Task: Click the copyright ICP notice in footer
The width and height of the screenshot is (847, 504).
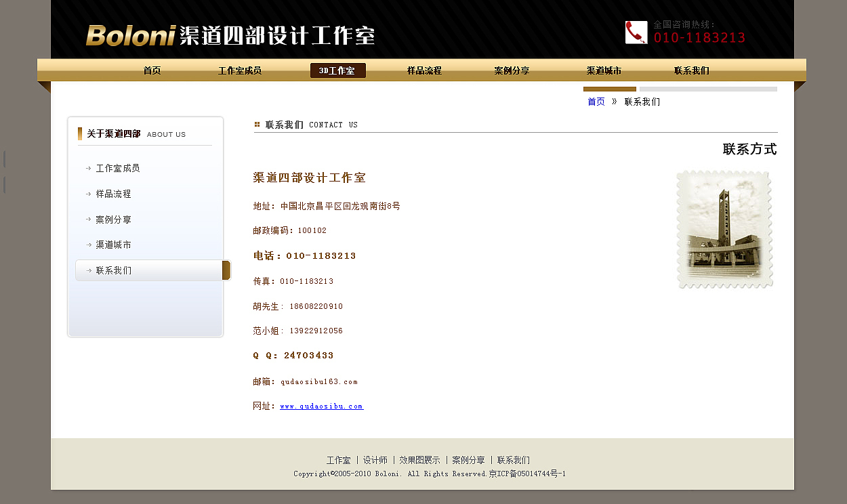Action: tap(430, 474)
